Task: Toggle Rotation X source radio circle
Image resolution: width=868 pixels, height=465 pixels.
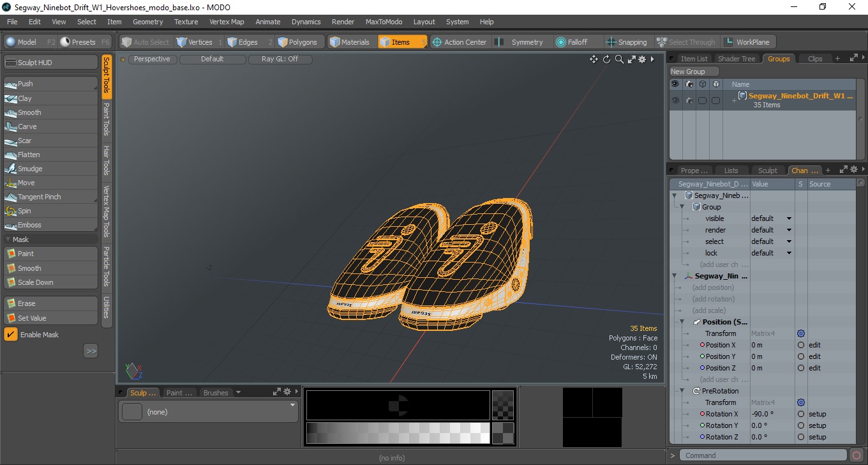Action: tap(801, 414)
